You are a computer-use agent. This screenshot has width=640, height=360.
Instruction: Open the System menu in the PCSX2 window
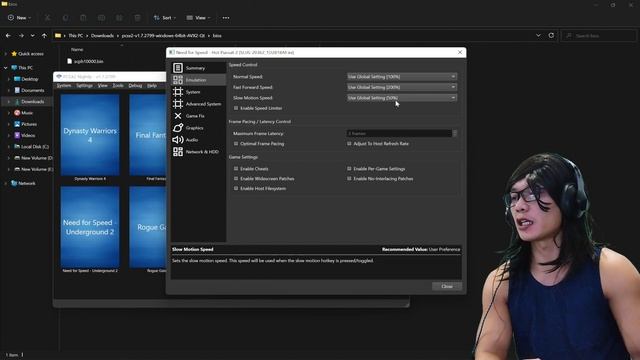click(x=64, y=86)
